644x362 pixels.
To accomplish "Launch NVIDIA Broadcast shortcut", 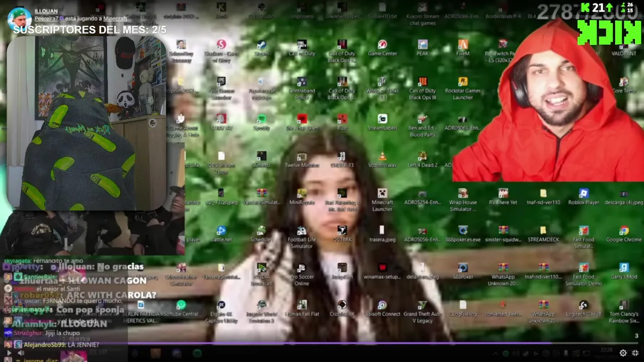I will [x=262, y=275].
